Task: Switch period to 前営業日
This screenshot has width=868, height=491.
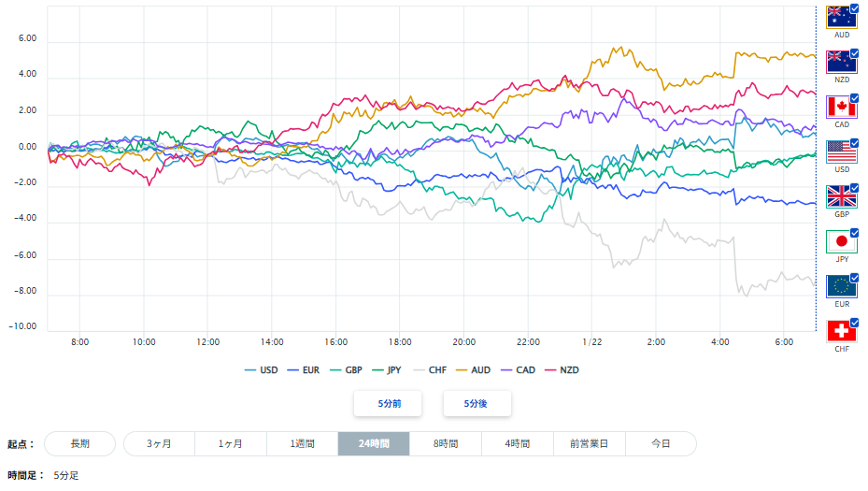Action: click(590, 444)
